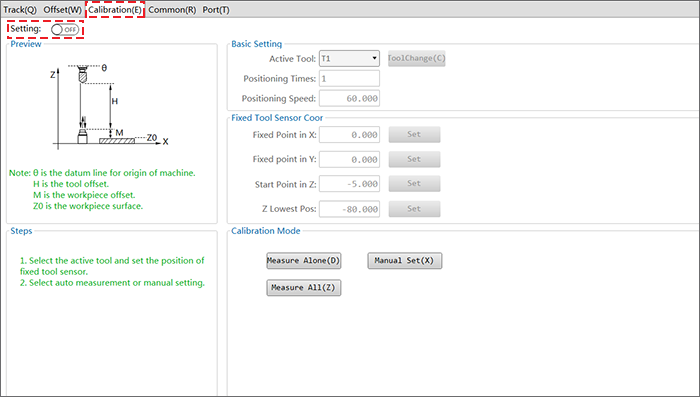Image resolution: width=700 pixels, height=397 pixels.
Task: Click the 'Fixed Tool Sensor Coor' group title
Action: click(x=277, y=118)
